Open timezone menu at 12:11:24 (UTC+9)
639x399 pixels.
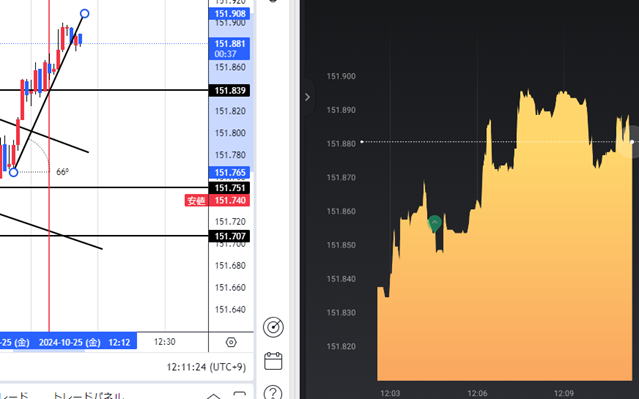(206, 367)
